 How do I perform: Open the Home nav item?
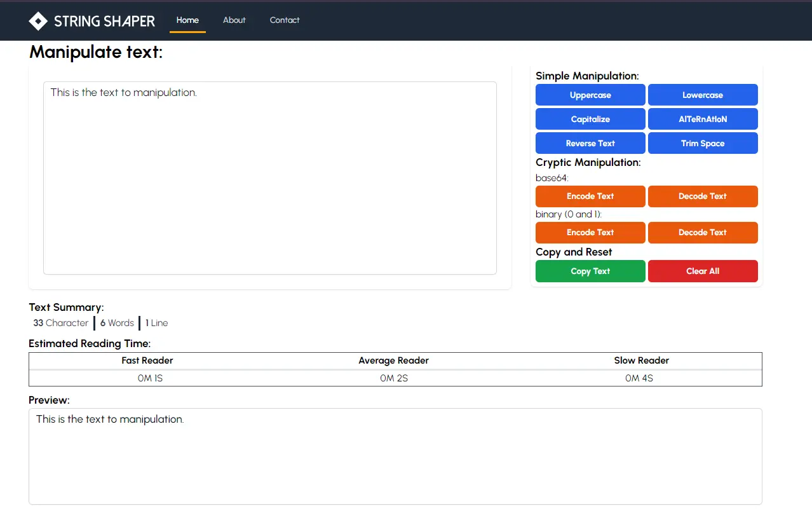point(187,20)
